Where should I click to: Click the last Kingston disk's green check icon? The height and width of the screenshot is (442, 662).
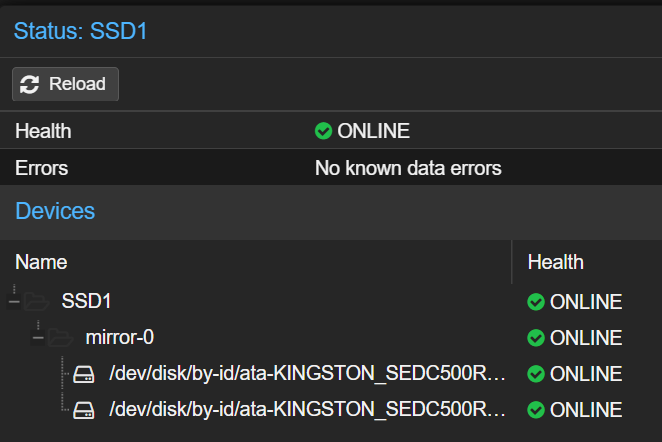pyautogui.click(x=536, y=410)
